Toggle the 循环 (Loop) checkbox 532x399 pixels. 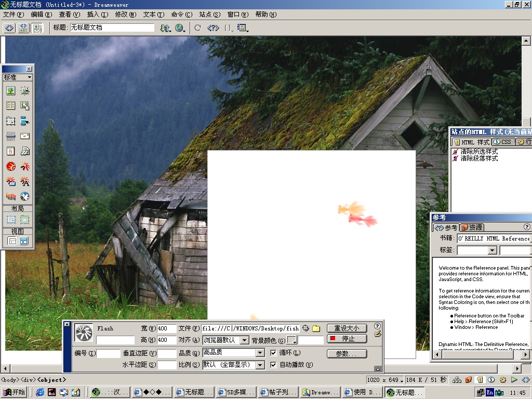[x=273, y=353]
